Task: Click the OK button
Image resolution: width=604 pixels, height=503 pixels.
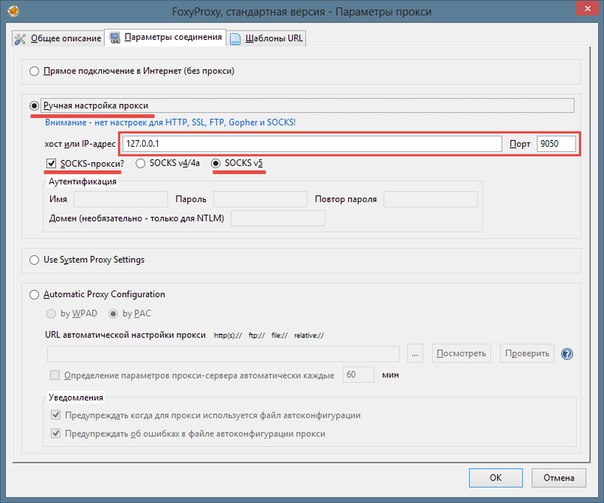Action: point(496,478)
